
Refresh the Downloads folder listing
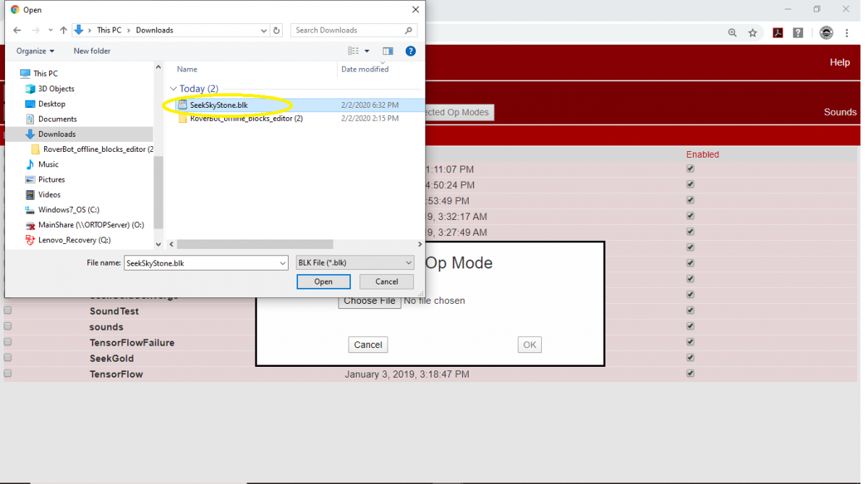click(276, 30)
